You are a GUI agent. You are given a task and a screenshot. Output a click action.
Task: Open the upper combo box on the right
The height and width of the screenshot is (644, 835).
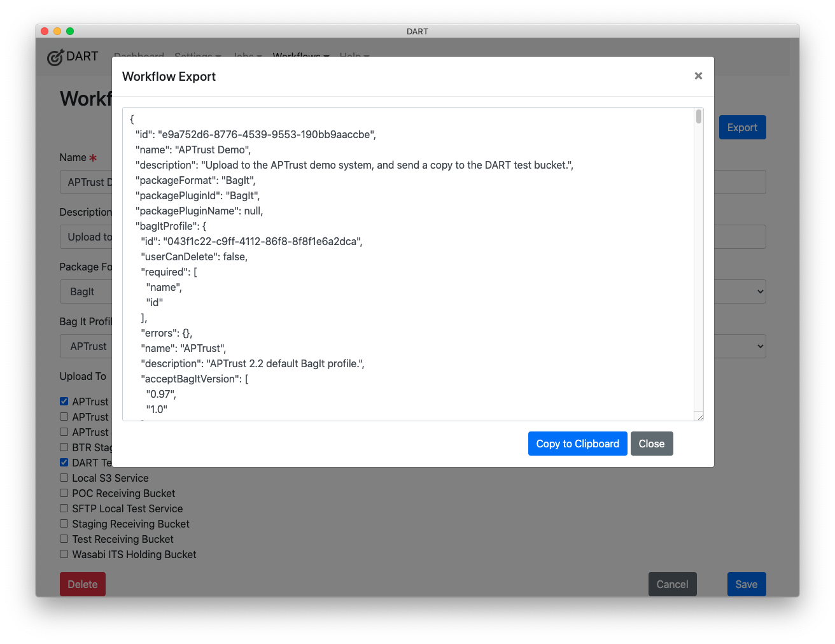click(x=757, y=291)
